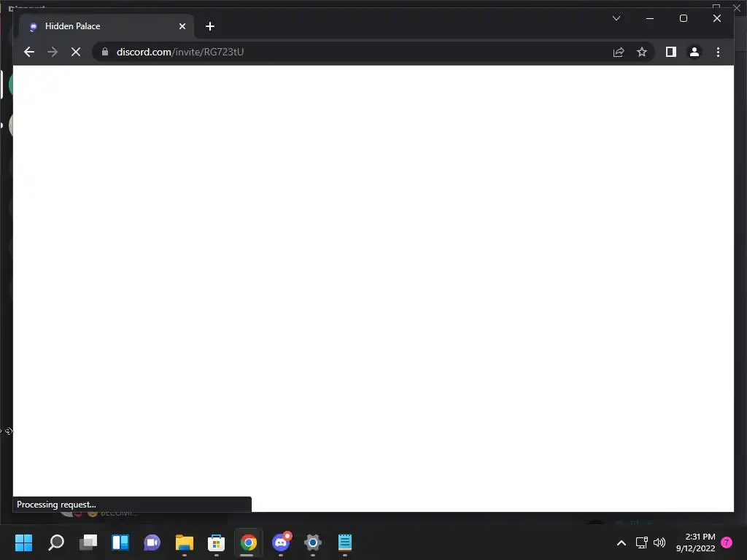
Task: Open Microsoft Store from taskbar
Action: [x=216, y=542]
